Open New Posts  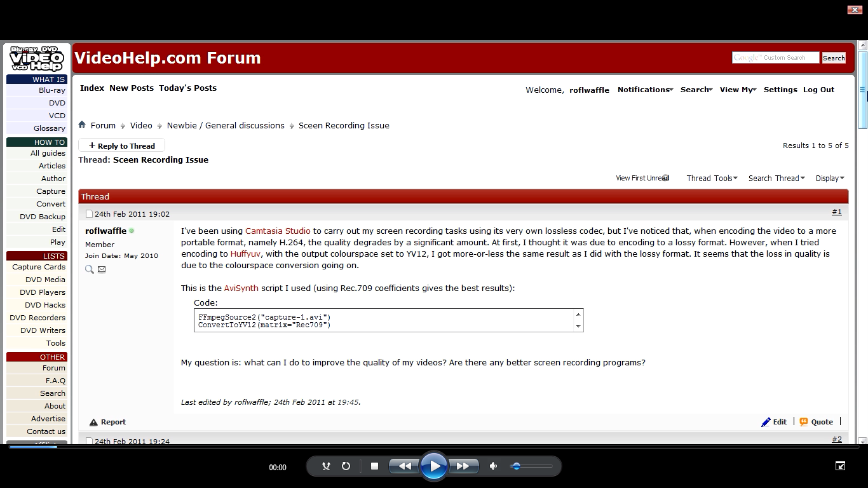(132, 88)
